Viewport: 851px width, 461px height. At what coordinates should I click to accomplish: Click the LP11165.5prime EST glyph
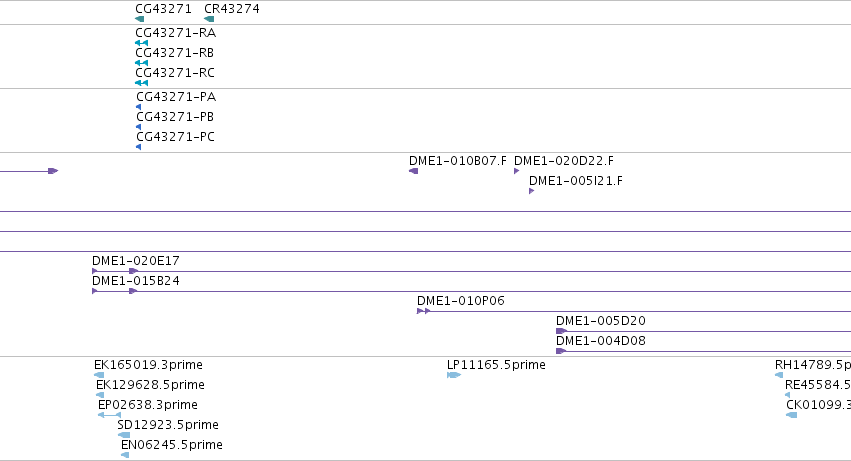[454, 375]
